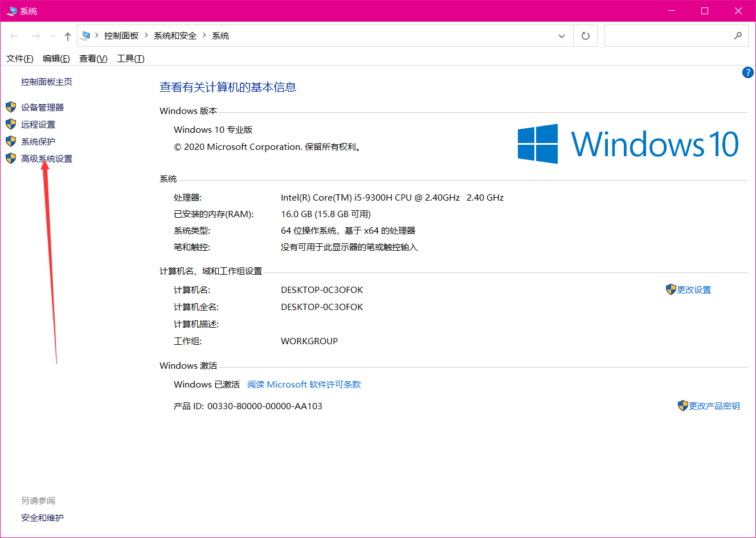Screen dimensions: 756x538
Task: Open 阅读 Microsoft 软件许可条款 link
Action: [x=304, y=384]
